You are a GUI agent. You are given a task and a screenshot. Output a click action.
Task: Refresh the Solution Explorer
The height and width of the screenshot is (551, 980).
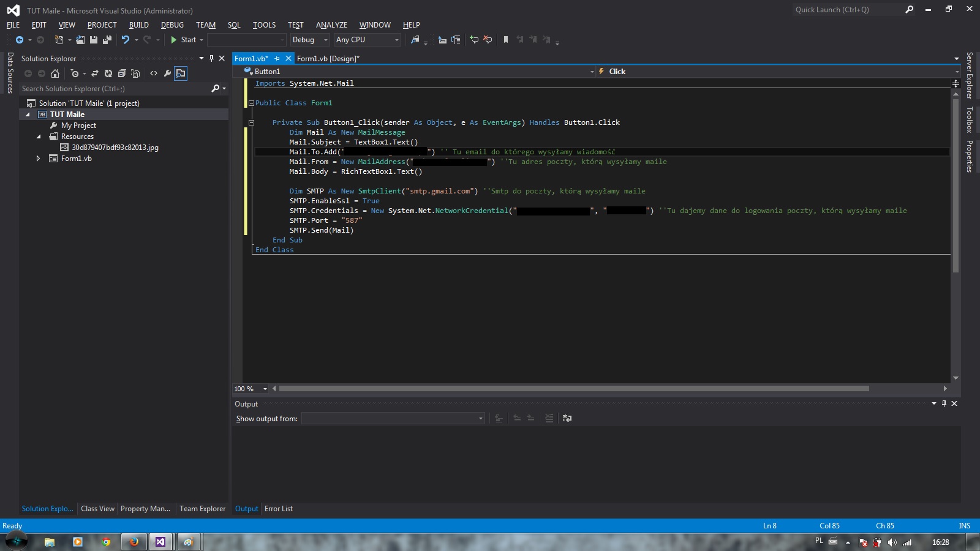[108, 73]
